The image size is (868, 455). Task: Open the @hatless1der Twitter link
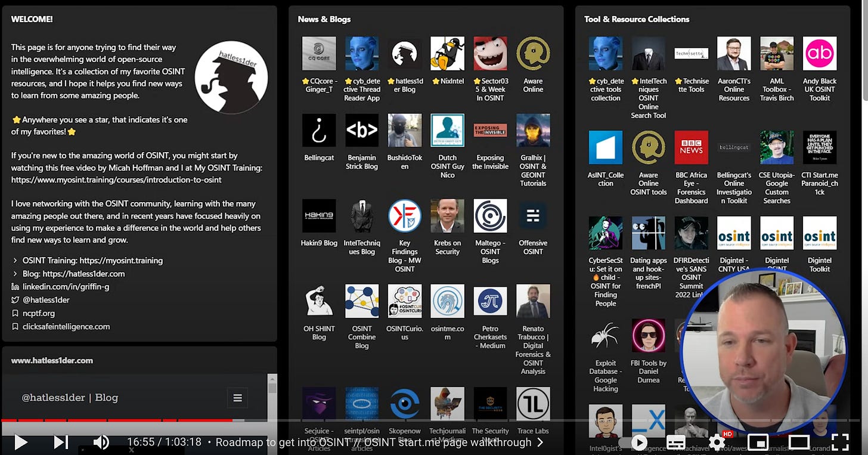46,300
